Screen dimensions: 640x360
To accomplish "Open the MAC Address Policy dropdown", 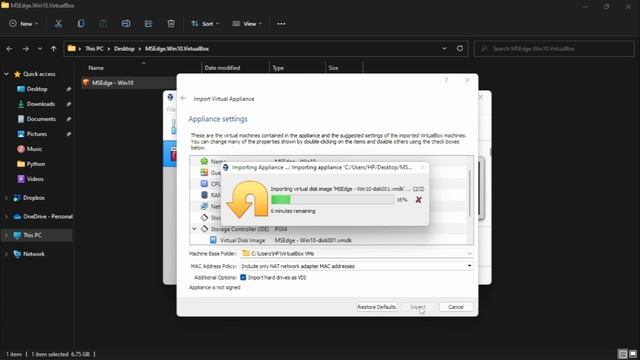I will [469, 266].
